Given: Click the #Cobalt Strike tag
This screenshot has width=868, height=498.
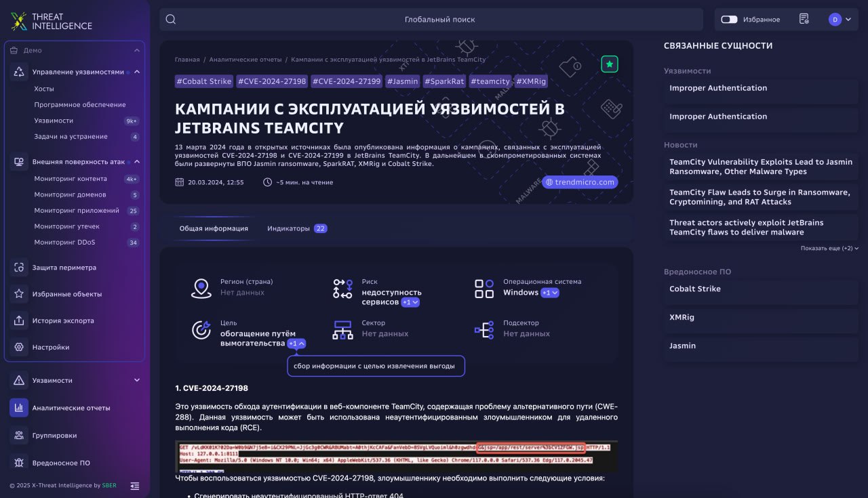Looking at the screenshot, I should coord(203,81).
